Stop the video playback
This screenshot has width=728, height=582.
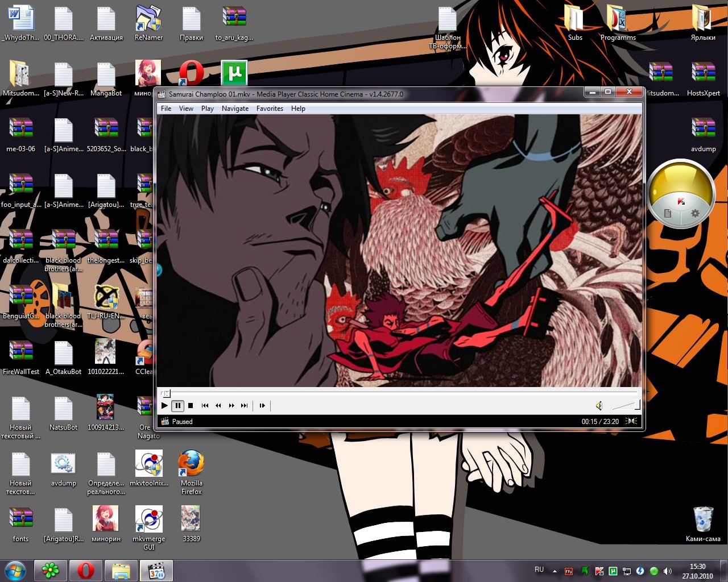(191, 405)
